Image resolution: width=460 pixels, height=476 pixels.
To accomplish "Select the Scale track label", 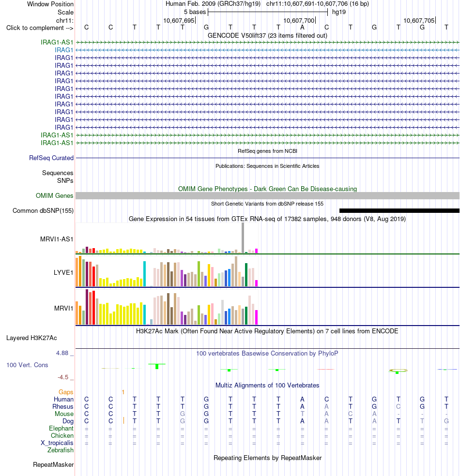I will pos(65,13).
